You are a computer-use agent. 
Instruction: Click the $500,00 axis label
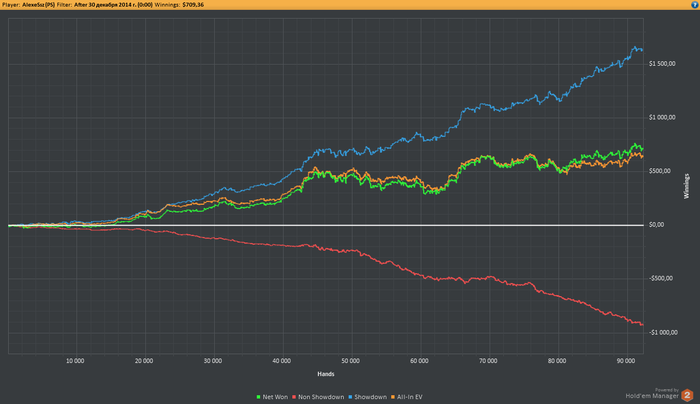coord(660,171)
